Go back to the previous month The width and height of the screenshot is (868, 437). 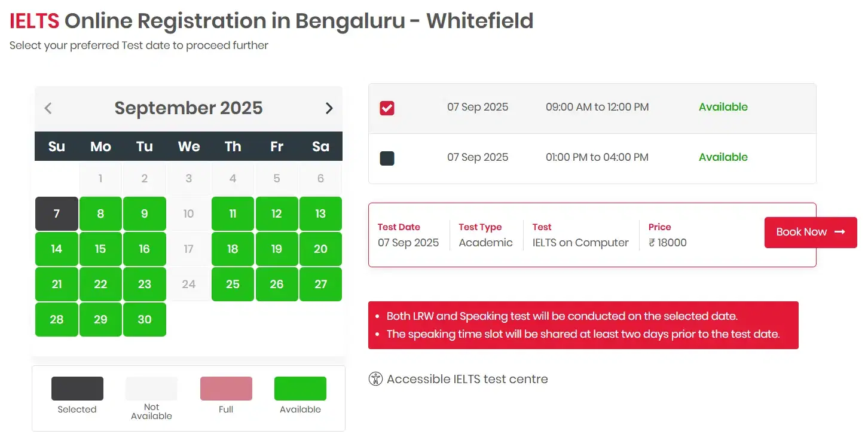pos(48,108)
